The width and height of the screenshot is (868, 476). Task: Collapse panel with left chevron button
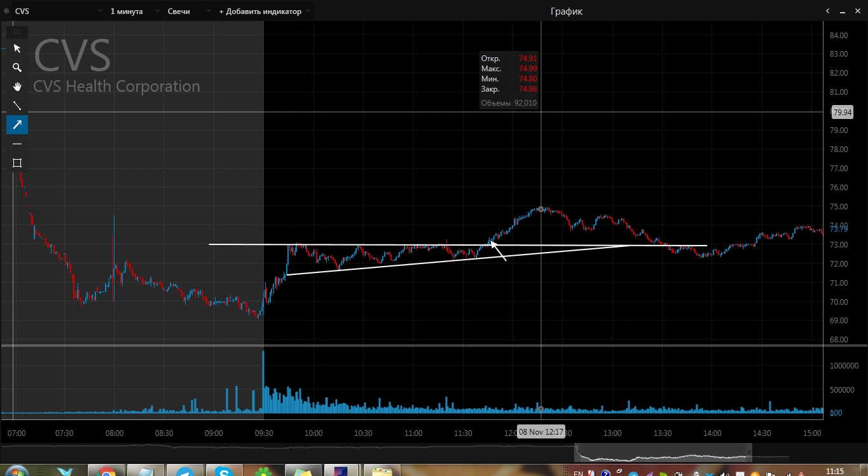coord(827,11)
